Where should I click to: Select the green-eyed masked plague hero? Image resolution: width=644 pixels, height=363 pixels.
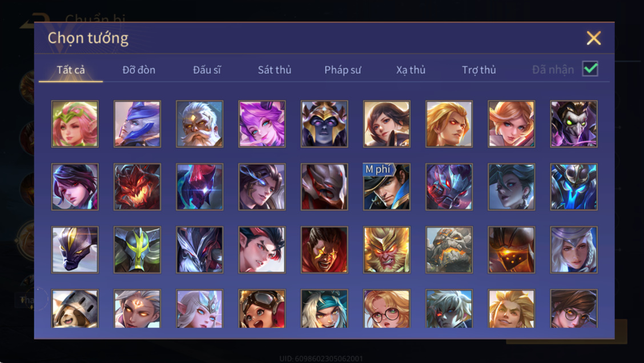pyautogui.click(x=574, y=123)
